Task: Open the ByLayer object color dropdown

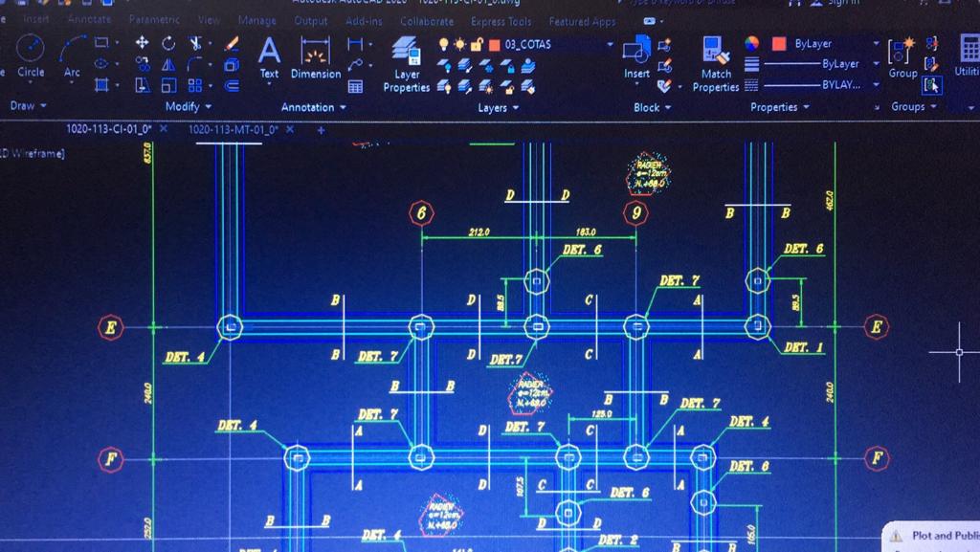Action: (x=875, y=44)
